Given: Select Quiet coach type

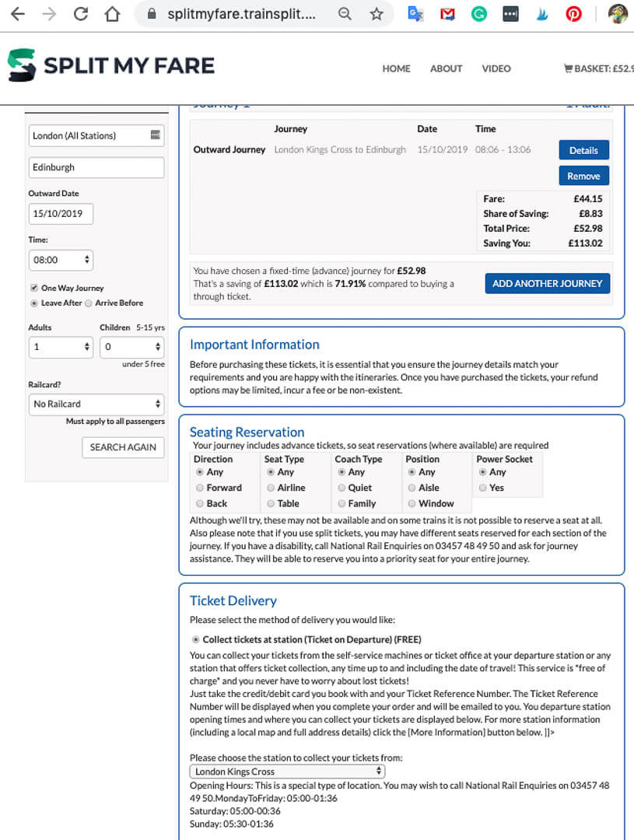Looking at the screenshot, I should 342,488.
